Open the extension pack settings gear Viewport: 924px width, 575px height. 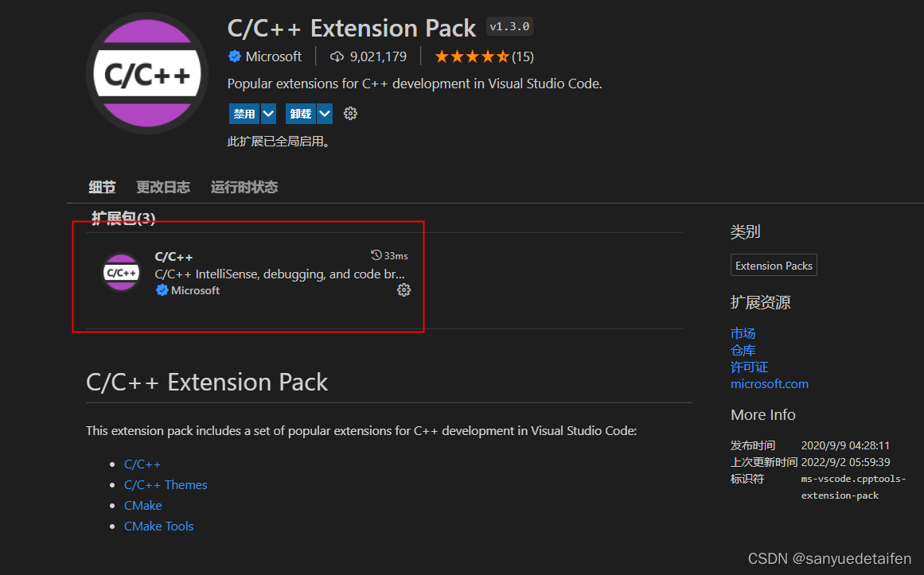[x=350, y=114]
